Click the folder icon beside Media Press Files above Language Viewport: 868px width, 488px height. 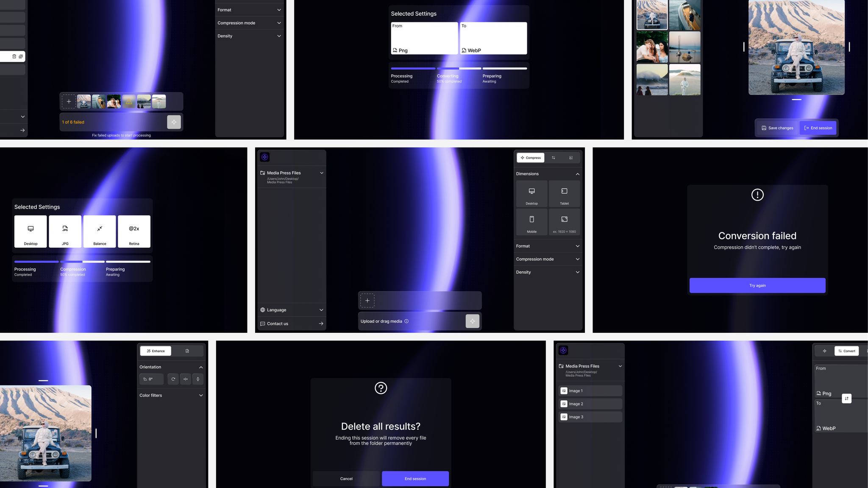pyautogui.click(x=263, y=173)
